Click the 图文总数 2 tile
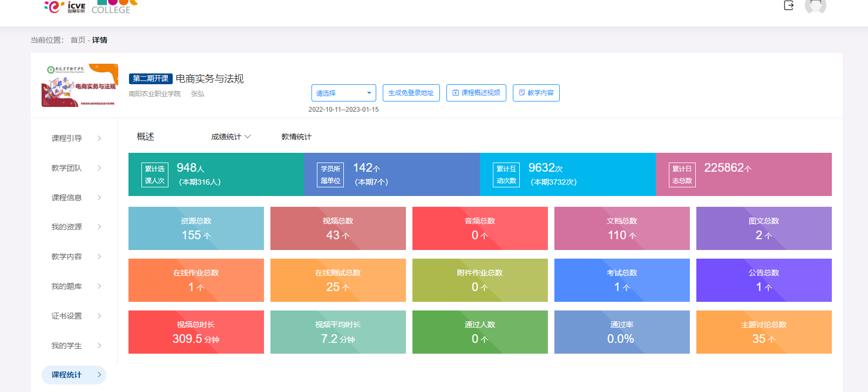868x392 pixels. pyautogui.click(x=764, y=228)
